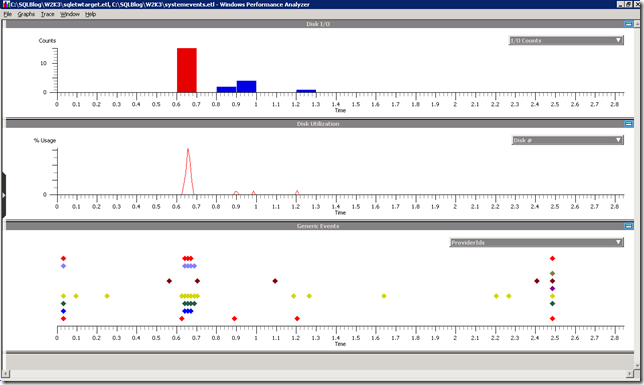Select the purple diamond event near 2.5
This screenshot has width=644, height=385.
552,288
